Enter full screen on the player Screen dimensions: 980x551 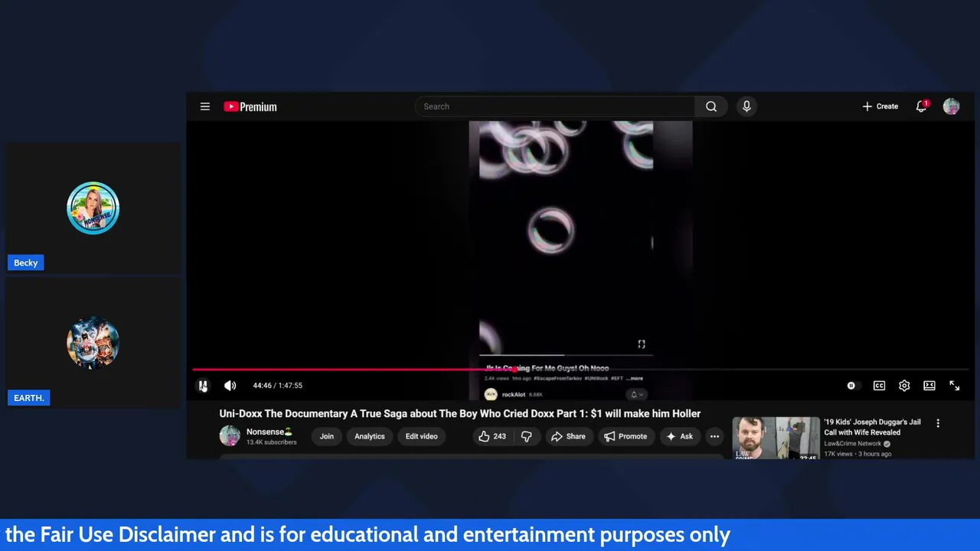pyautogui.click(x=955, y=386)
